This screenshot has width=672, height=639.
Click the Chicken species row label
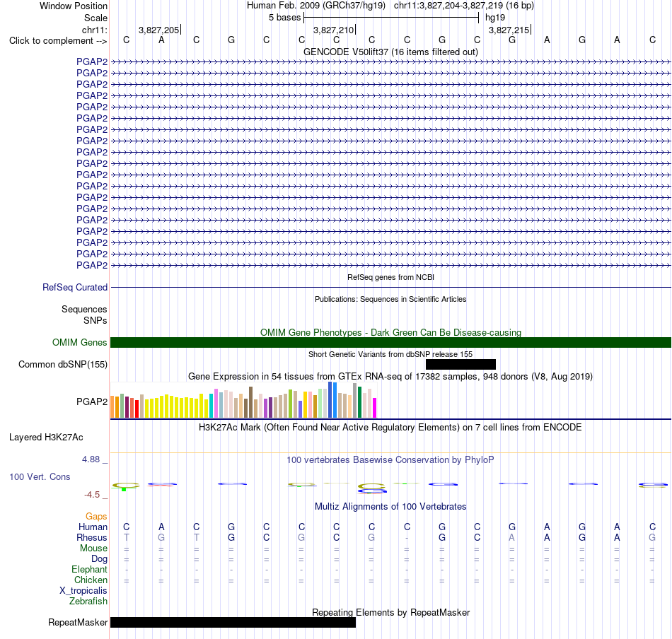coord(91,580)
